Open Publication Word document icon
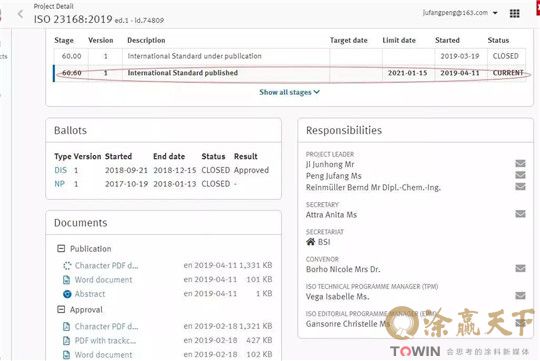This screenshot has width=540, height=361. pyautogui.click(x=67, y=280)
